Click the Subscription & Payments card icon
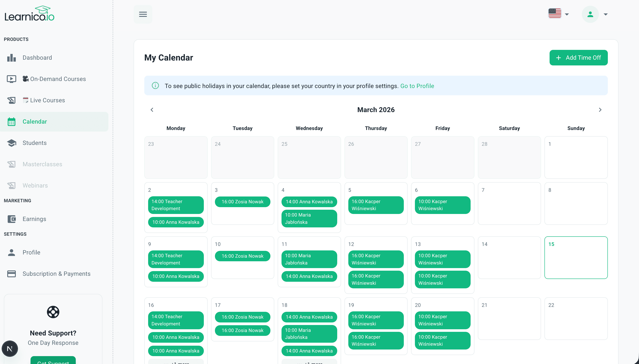 point(12,274)
